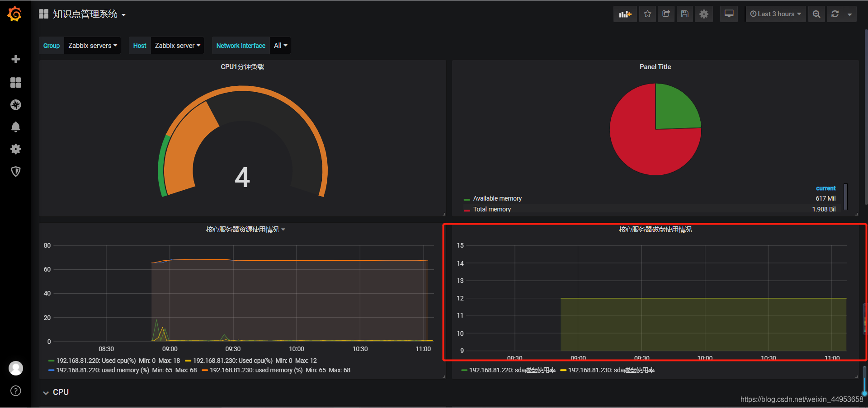
Task: Click the Add panel toolbar button
Action: point(625,14)
